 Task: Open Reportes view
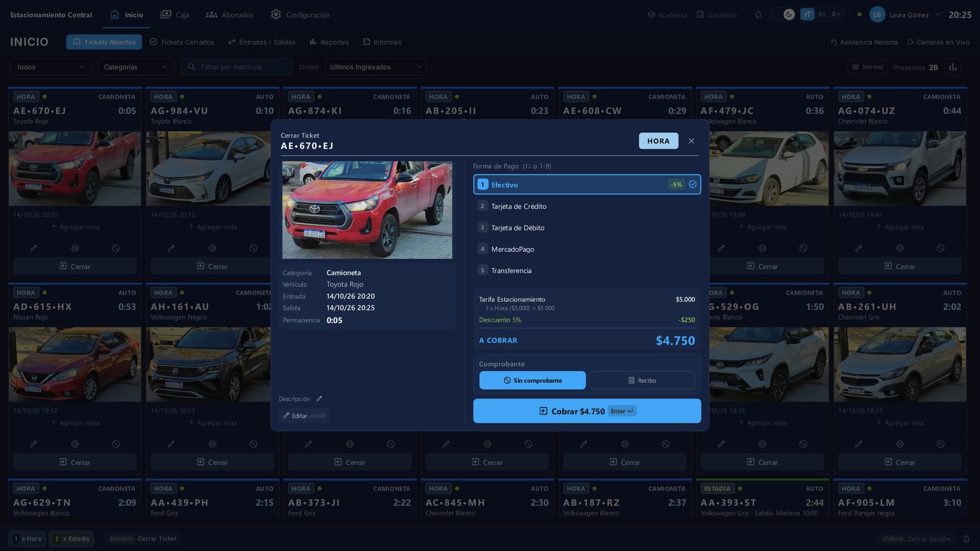tap(329, 42)
